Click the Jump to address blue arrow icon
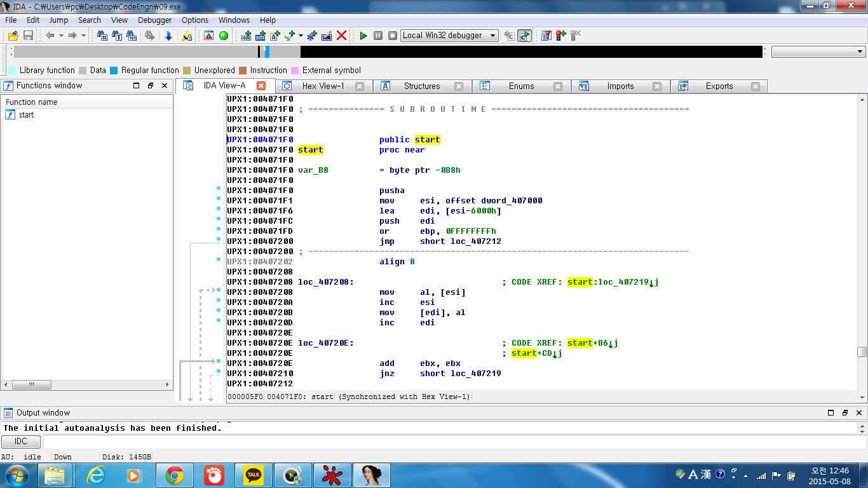Screen dimensions: 868x488 pyautogui.click(x=169, y=36)
